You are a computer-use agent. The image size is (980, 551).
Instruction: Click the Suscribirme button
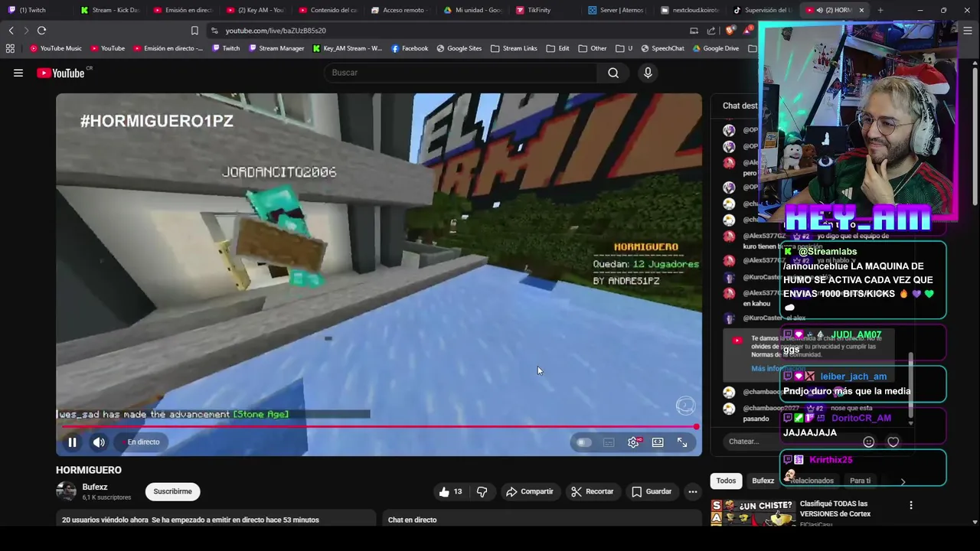point(172,491)
